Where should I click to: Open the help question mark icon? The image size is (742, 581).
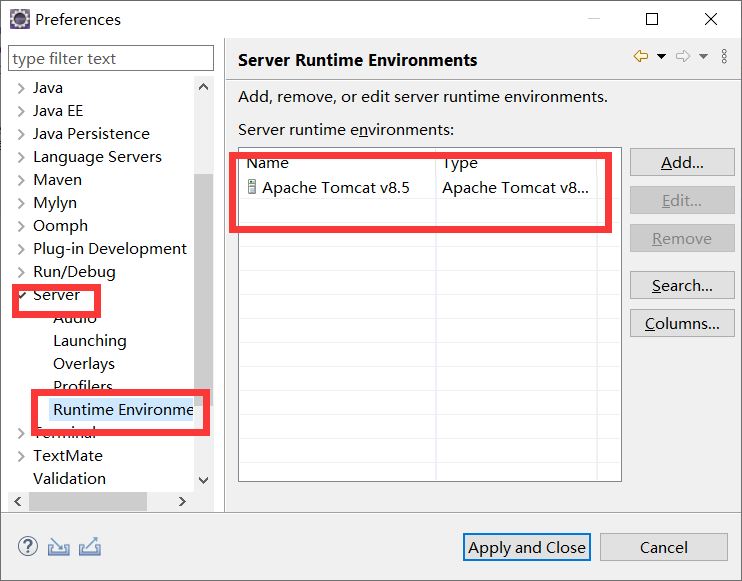click(28, 547)
